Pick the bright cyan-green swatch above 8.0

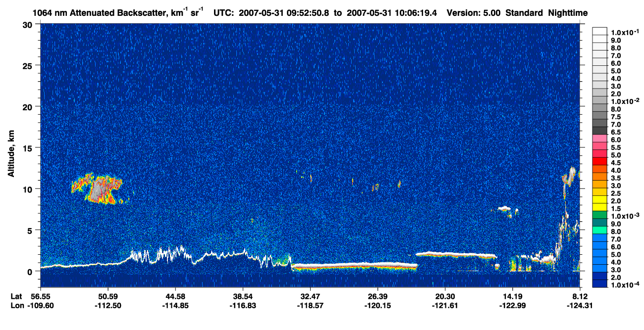tap(599, 230)
